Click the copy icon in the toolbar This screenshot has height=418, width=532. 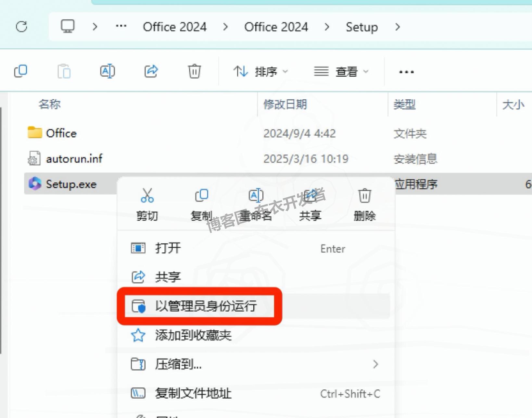21,71
